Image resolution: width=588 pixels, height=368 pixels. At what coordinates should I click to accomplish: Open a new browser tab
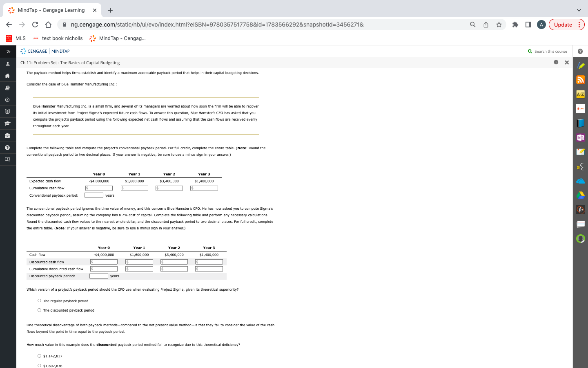click(x=110, y=10)
